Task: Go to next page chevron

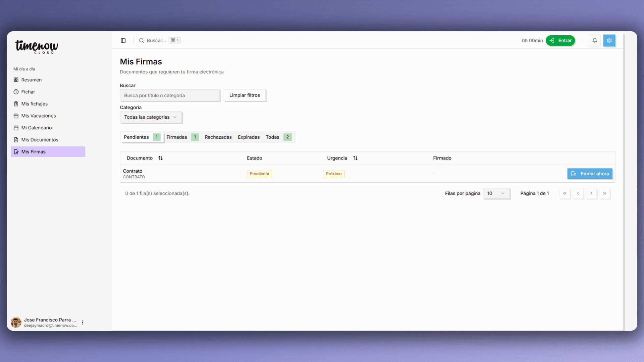Action: tap(591, 193)
